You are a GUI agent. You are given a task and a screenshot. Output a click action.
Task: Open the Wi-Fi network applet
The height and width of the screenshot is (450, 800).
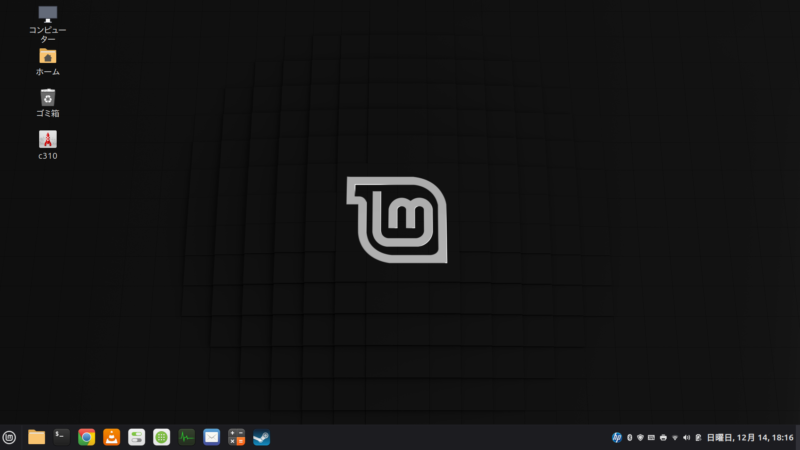pos(674,438)
